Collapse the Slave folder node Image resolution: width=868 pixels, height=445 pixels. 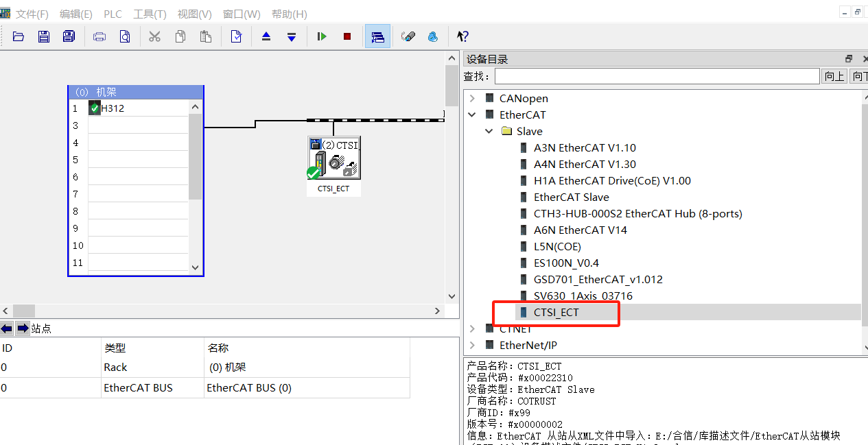coord(489,132)
